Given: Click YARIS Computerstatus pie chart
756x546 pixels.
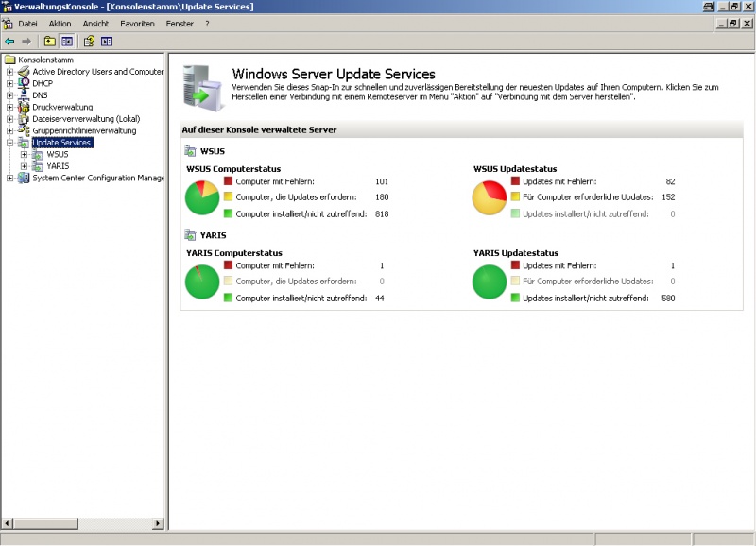Looking at the screenshot, I should coord(202,282).
